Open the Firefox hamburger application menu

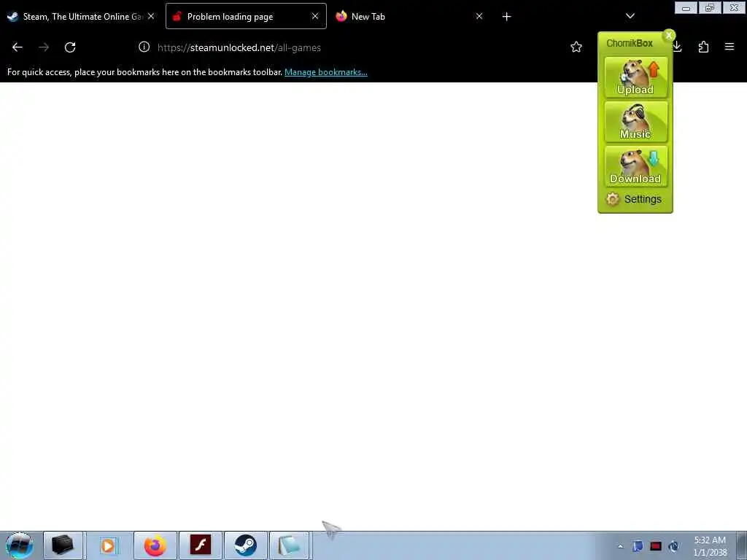(x=729, y=47)
